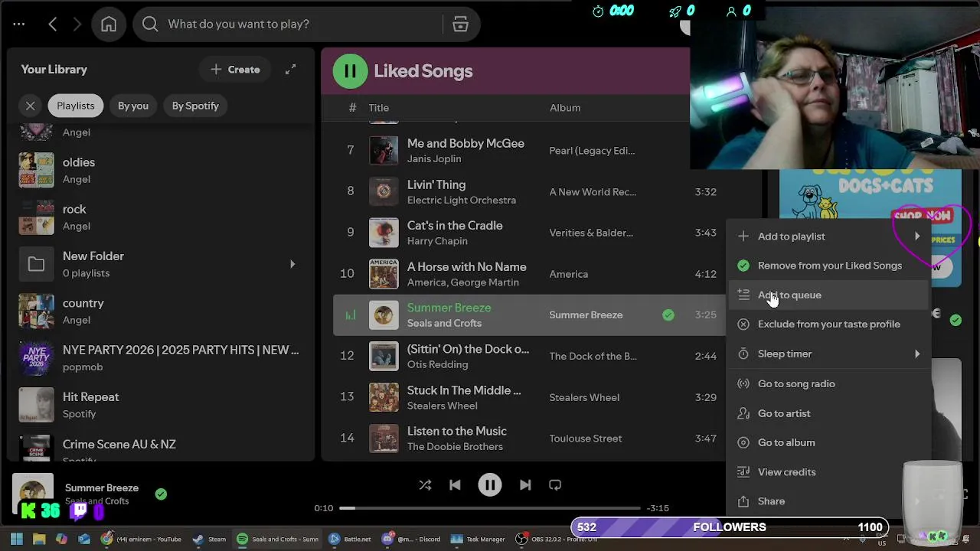Toggle shuffle in player bar
Image resolution: width=980 pixels, height=551 pixels.
425,485
